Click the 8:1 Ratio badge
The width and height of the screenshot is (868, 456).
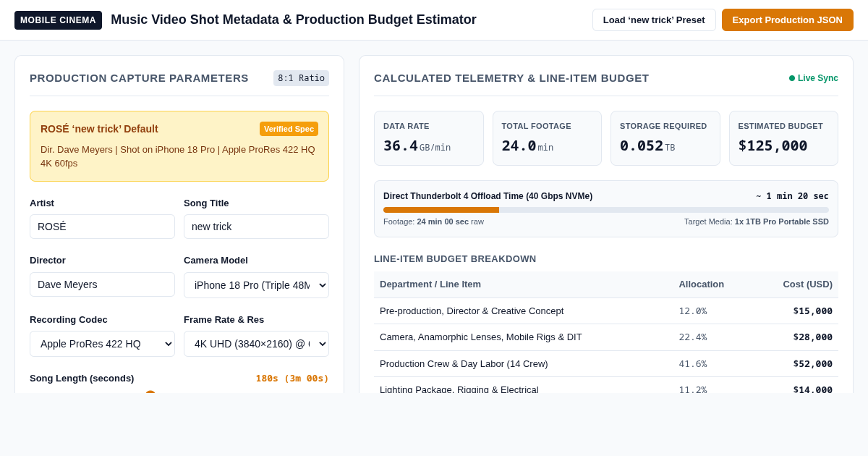[x=301, y=78]
